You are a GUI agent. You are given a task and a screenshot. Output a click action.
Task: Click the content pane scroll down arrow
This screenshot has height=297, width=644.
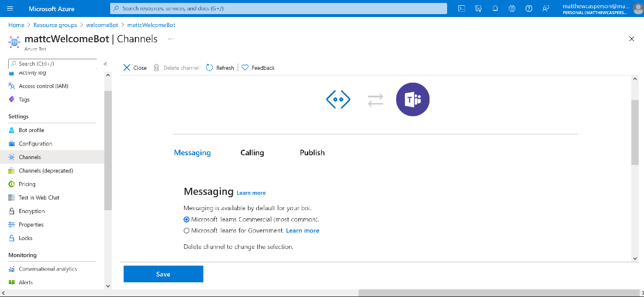click(x=635, y=258)
